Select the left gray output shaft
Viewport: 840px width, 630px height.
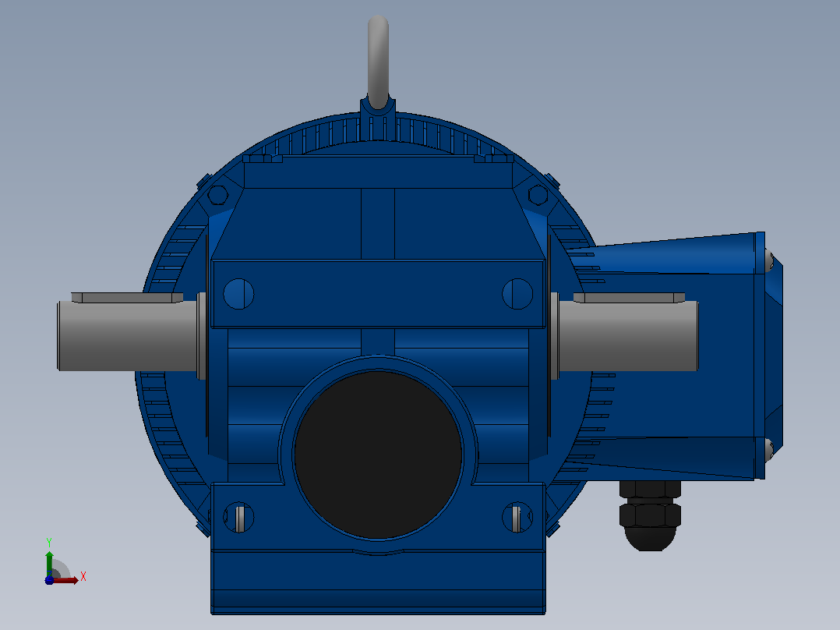(x=128, y=335)
